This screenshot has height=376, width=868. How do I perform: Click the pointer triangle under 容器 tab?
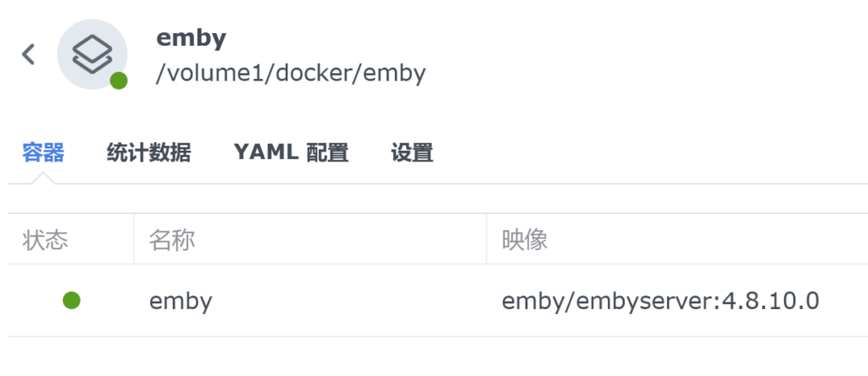pos(43,178)
